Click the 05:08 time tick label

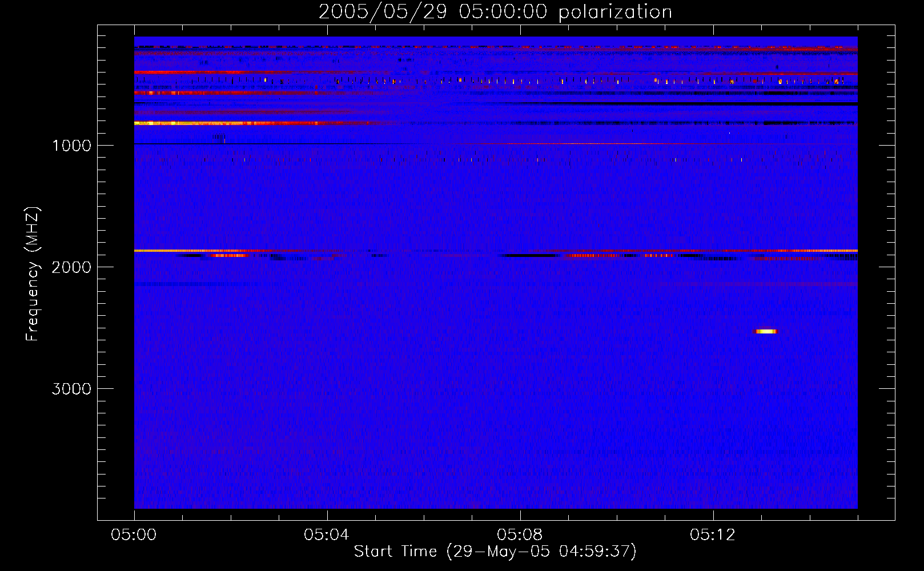520,535
